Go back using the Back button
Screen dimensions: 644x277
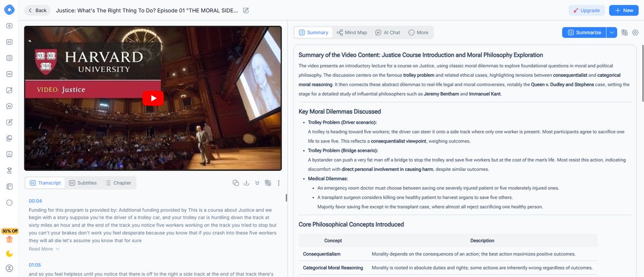click(x=37, y=10)
